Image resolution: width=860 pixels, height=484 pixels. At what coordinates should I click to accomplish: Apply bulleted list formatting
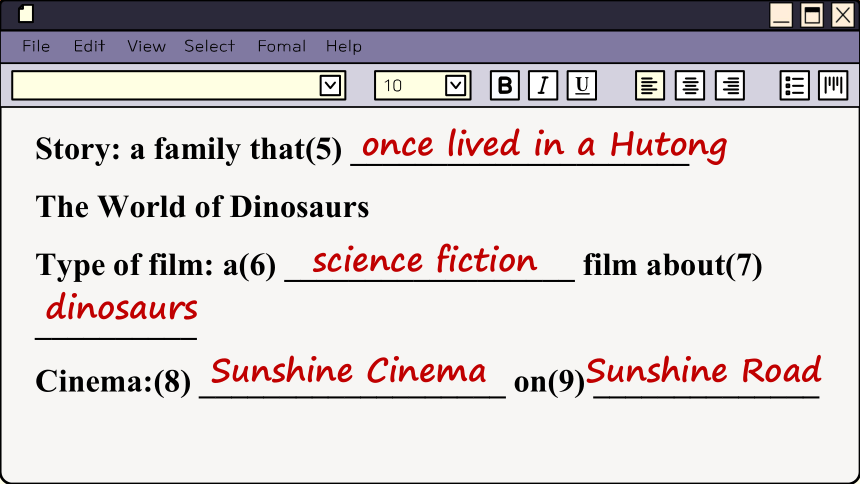(x=795, y=85)
